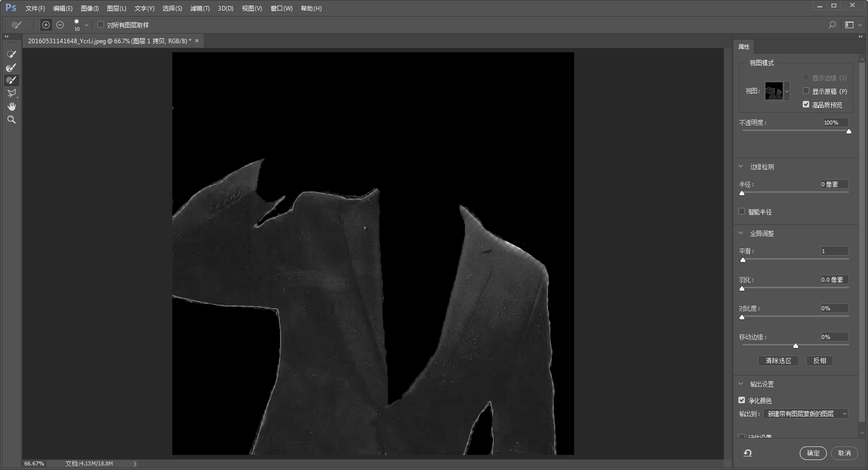The height and width of the screenshot is (470, 868).
Task: Click the add-to-selection plus icon
Action: (46, 25)
